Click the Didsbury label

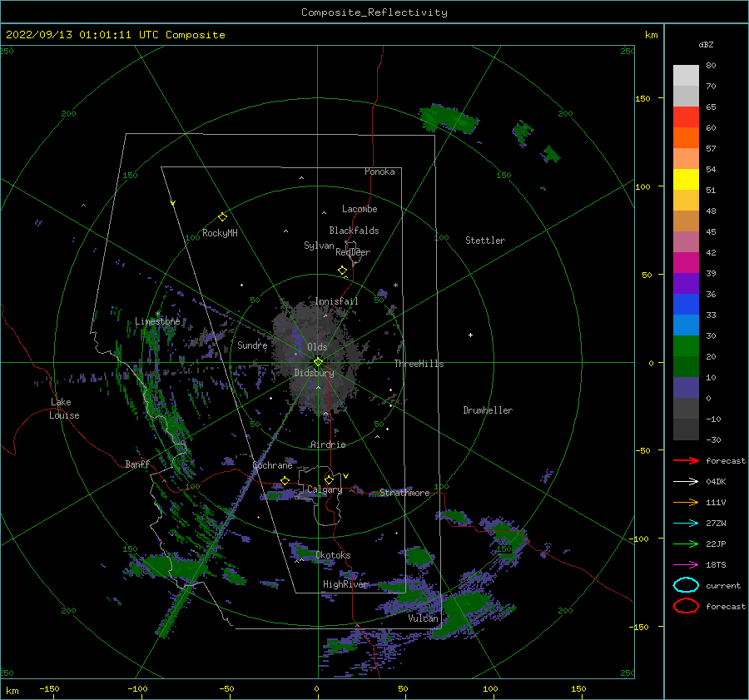[315, 373]
